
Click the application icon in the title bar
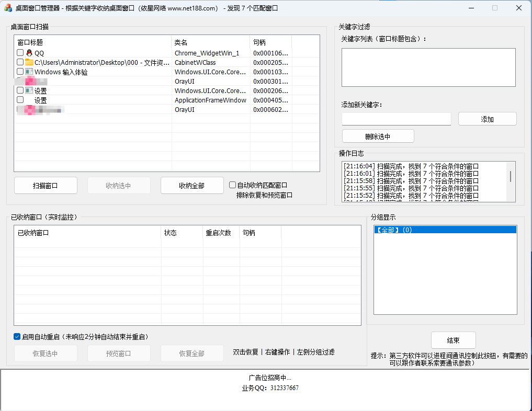click(x=8, y=7)
